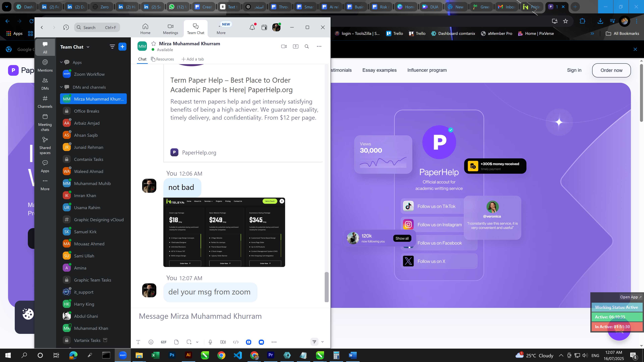Open Zoom history clock icon
This screenshot has height=362, width=644.
pos(66,27)
